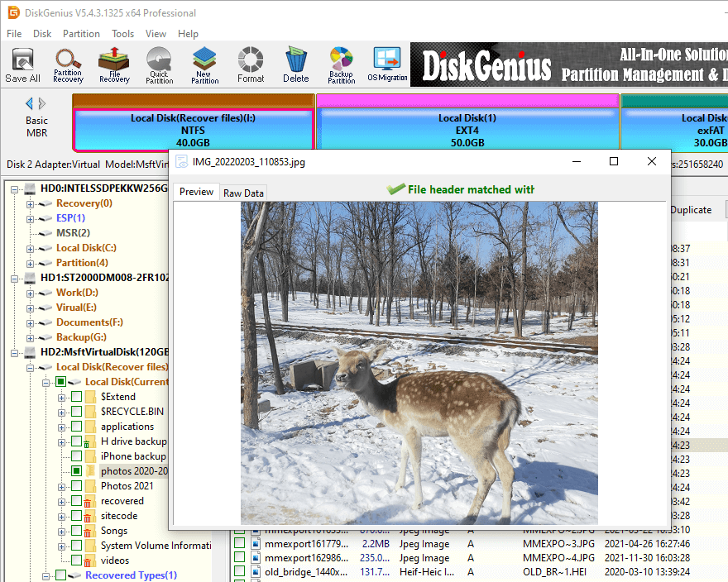
Task: Tick the old_bridge file checkbox
Action: tap(239, 572)
